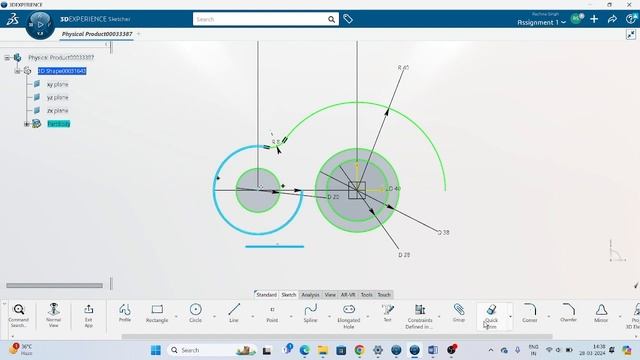Click the plus add icon in header
The height and width of the screenshot is (360, 640).
(x=594, y=19)
